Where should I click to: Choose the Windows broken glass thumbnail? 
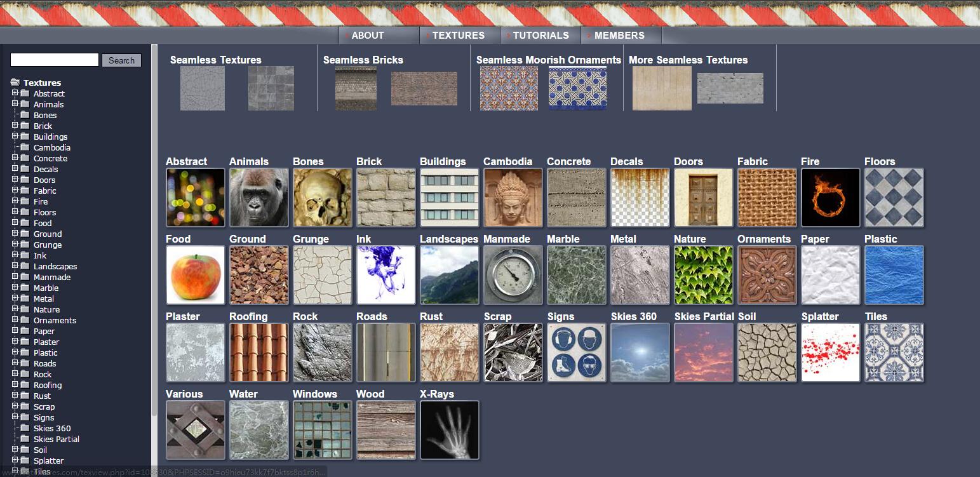click(323, 430)
